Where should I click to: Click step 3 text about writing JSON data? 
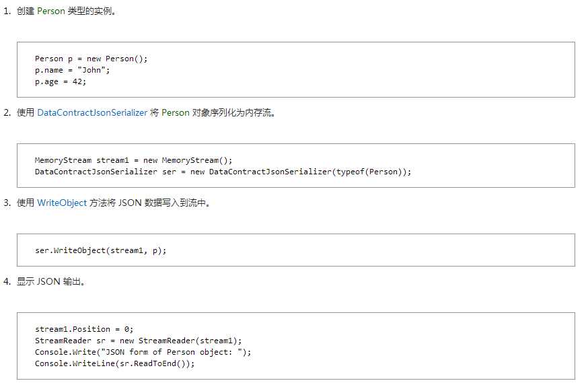click(113, 203)
